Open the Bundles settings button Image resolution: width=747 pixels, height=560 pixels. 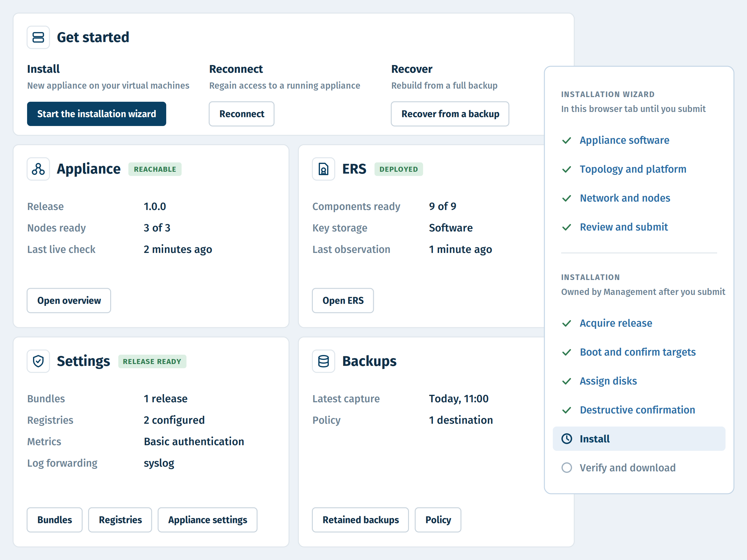click(x=55, y=520)
